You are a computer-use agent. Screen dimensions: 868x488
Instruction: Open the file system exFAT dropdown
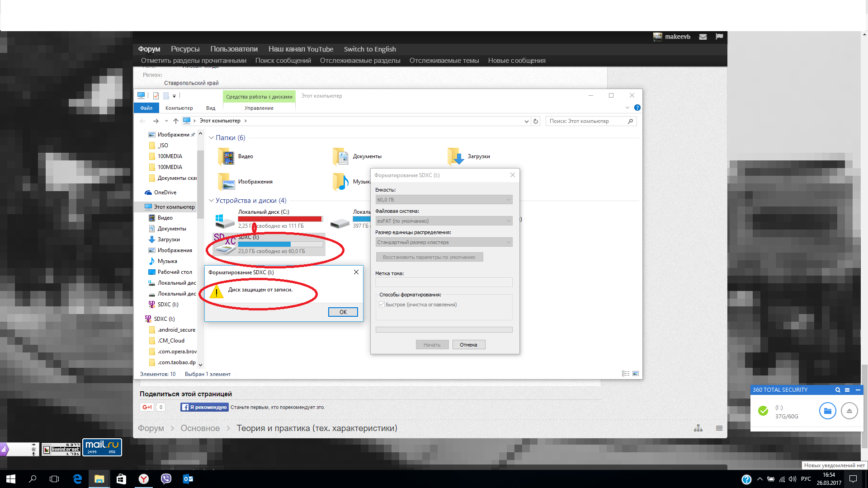click(443, 221)
